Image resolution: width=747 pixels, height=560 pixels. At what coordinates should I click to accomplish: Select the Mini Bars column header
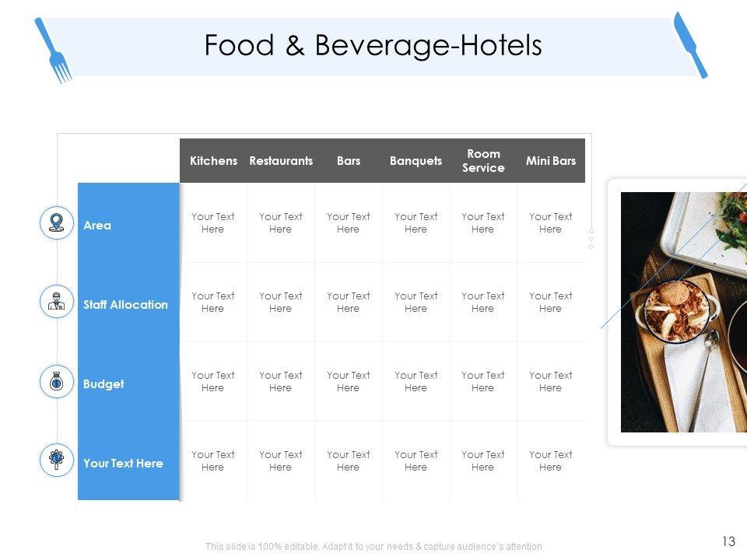[x=551, y=161]
